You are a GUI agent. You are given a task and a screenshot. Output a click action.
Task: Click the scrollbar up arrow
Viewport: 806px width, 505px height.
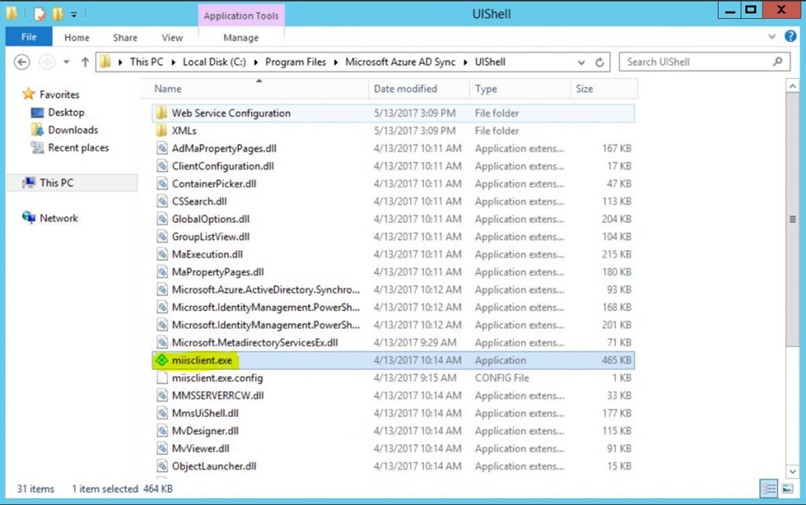792,86
